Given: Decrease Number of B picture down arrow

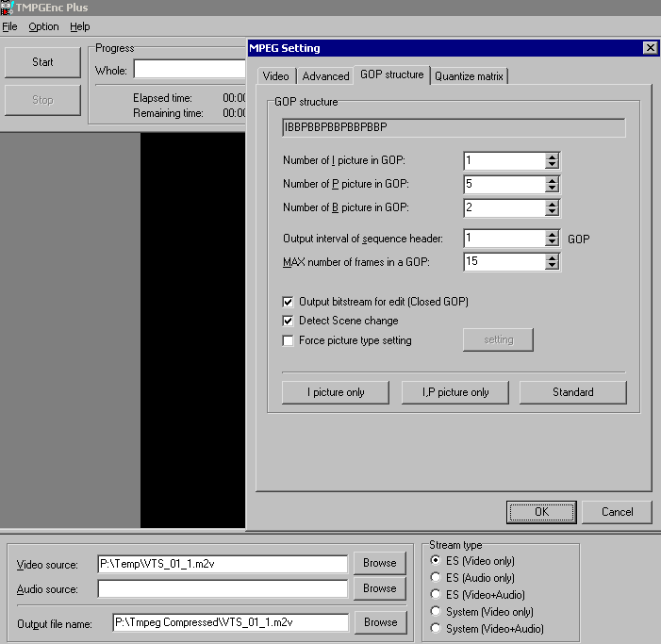Looking at the screenshot, I should (552, 212).
